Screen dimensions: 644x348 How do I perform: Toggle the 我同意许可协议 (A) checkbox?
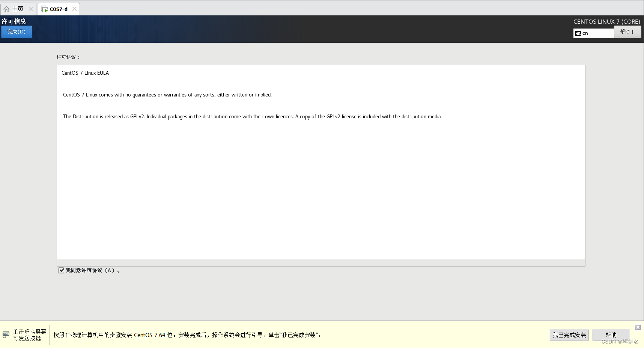61,270
